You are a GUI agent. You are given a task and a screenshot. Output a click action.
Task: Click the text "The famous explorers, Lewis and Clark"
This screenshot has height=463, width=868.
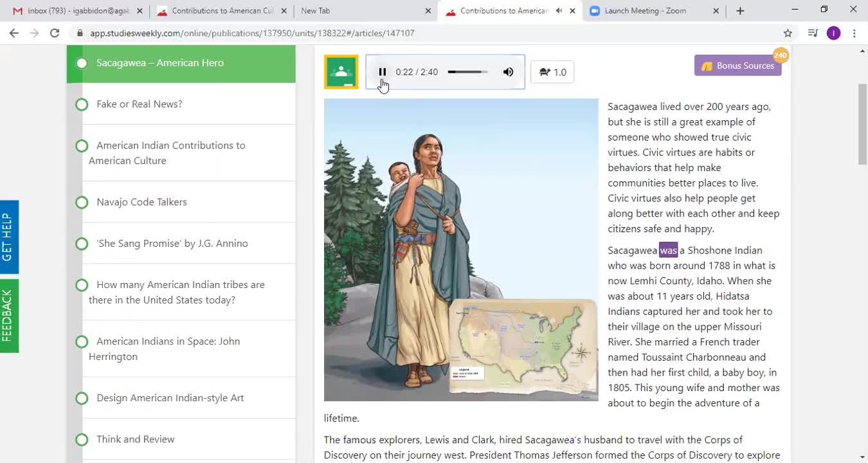(x=410, y=440)
